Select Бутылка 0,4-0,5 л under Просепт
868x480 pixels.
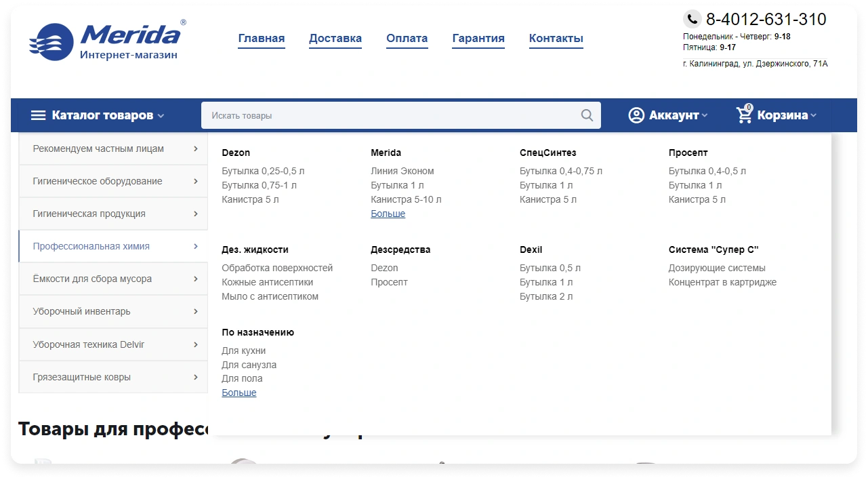point(707,171)
